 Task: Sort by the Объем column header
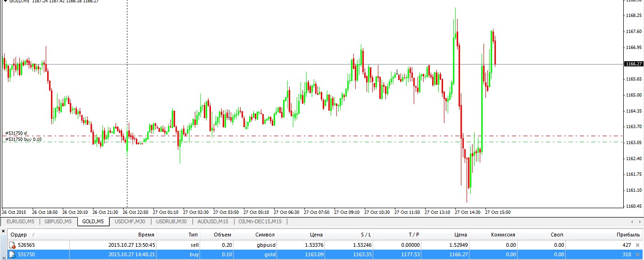tap(217, 235)
